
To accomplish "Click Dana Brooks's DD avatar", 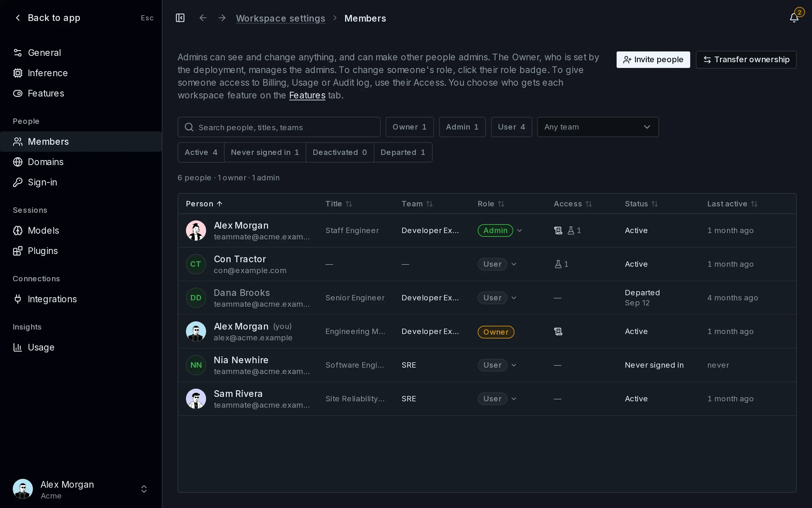I will click(196, 298).
